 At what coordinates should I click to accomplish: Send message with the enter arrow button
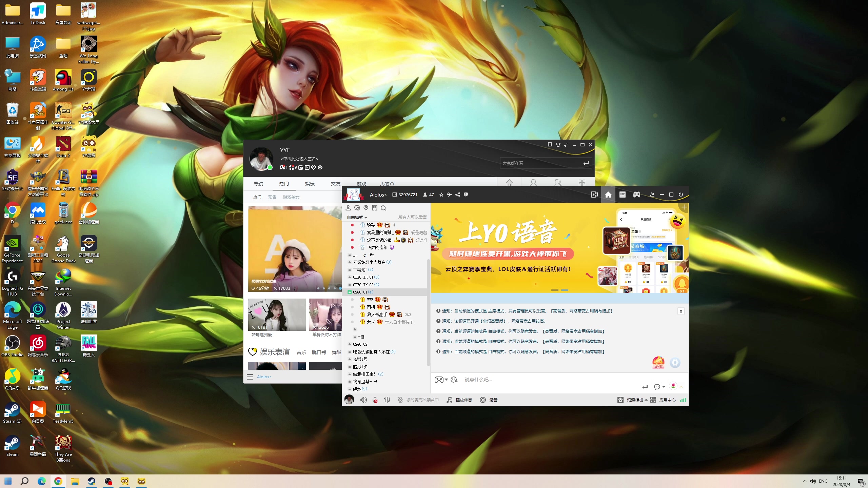pyautogui.click(x=645, y=387)
